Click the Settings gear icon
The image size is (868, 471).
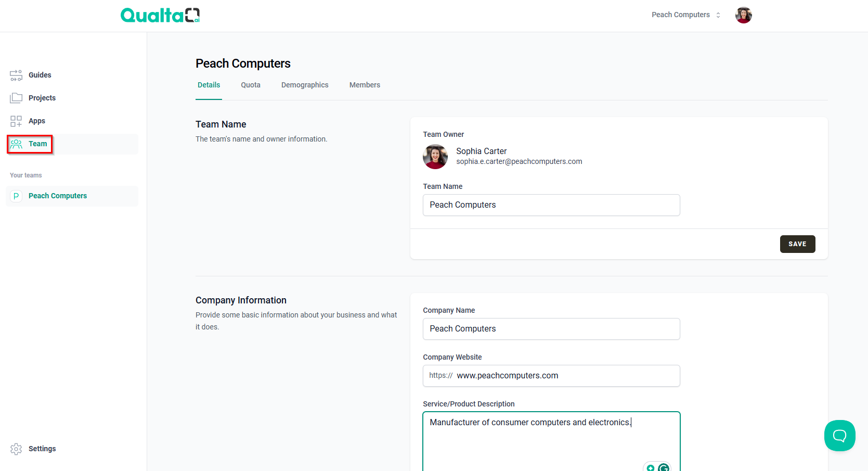point(16,449)
